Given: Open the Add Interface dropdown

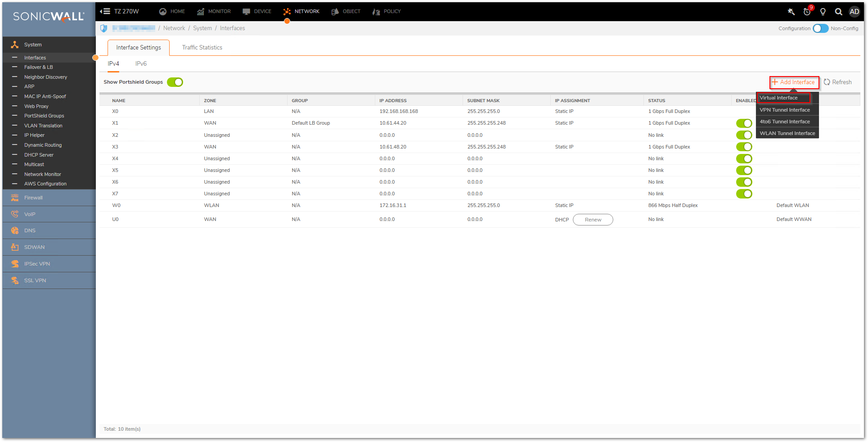Looking at the screenshot, I should click(794, 82).
